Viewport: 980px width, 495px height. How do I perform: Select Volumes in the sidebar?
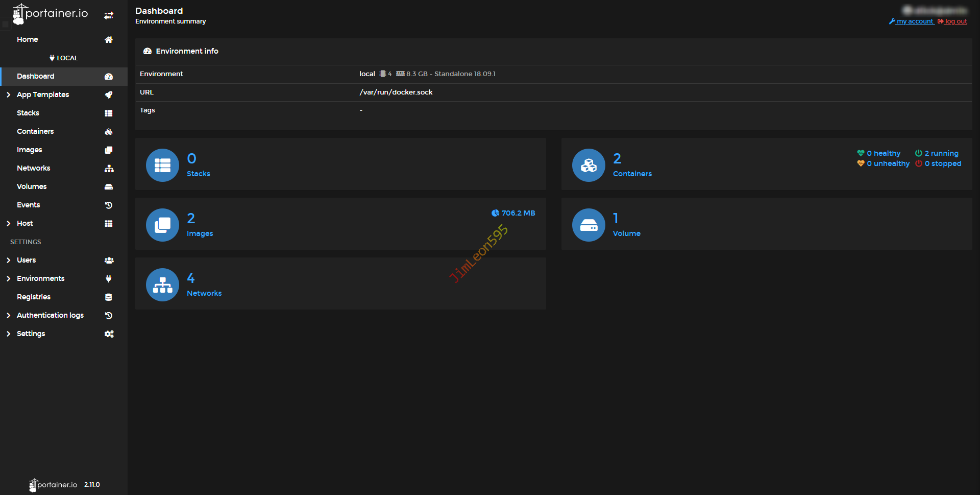click(32, 186)
